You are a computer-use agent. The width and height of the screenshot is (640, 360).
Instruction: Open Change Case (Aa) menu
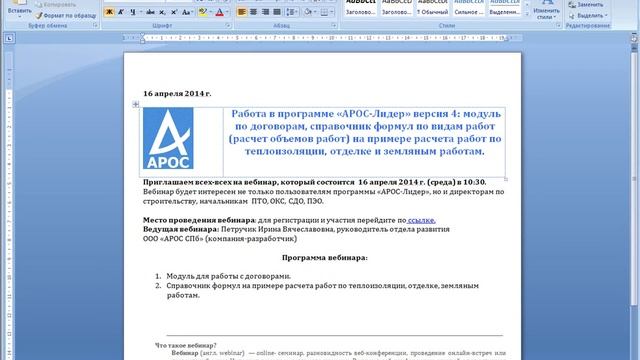[187, 12]
